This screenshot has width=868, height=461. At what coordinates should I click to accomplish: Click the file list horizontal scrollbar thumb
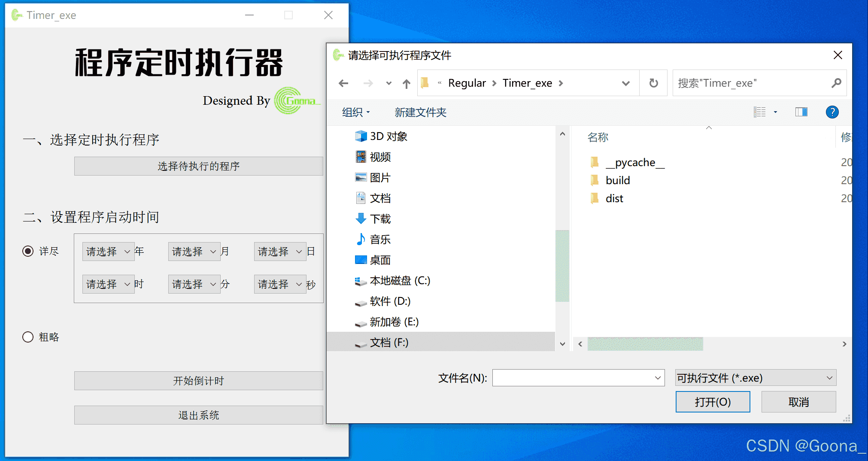[x=645, y=344]
